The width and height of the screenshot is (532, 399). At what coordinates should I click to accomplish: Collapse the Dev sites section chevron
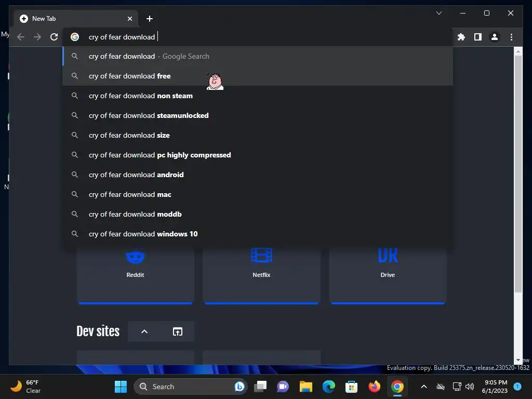pyautogui.click(x=144, y=331)
